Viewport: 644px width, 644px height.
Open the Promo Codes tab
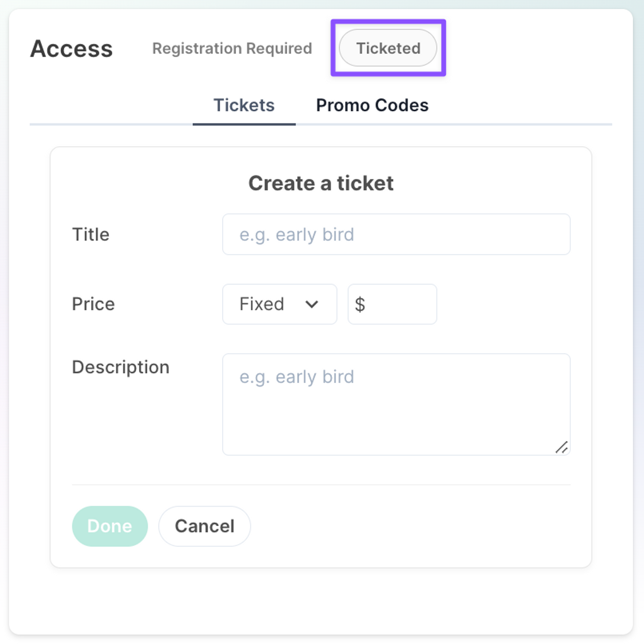pyautogui.click(x=372, y=105)
